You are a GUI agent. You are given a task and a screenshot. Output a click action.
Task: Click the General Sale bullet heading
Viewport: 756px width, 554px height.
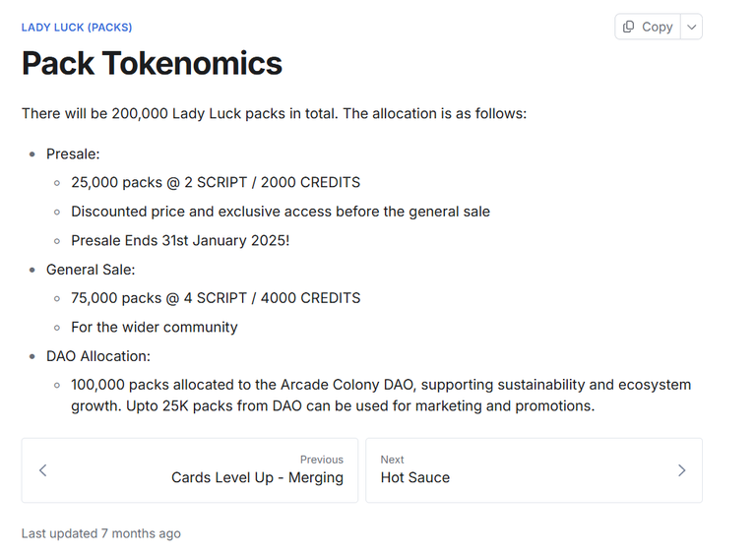coord(91,270)
